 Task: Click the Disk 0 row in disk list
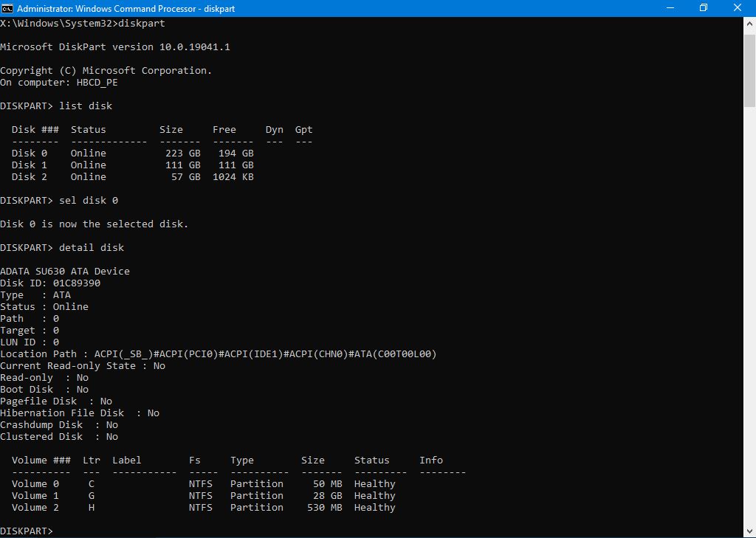(133, 154)
